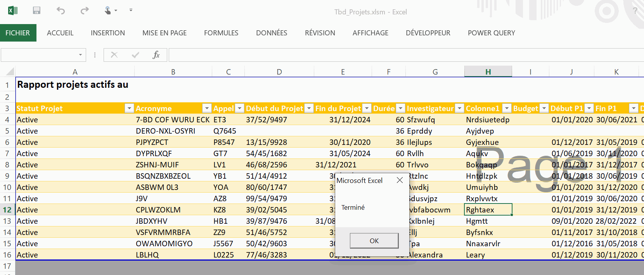Image resolution: width=644 pixels, height=275 pixels.
Task: Click the Save icon in quick access toolbar
Action: point(36,10)
